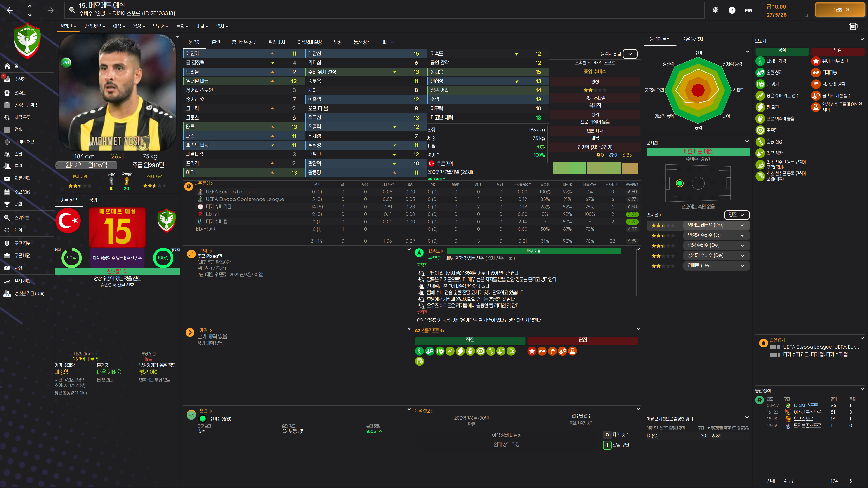This screenshot has width=868, height=488.
Task: Open 스카우트 from the sidebar
Action: pos(21,218)
